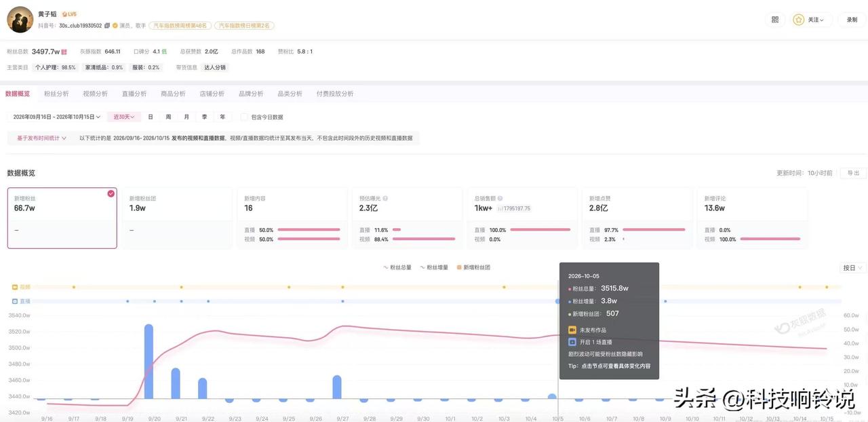Expand the 关注 dropdown button
868x422 pixels.
click(812, 20)
